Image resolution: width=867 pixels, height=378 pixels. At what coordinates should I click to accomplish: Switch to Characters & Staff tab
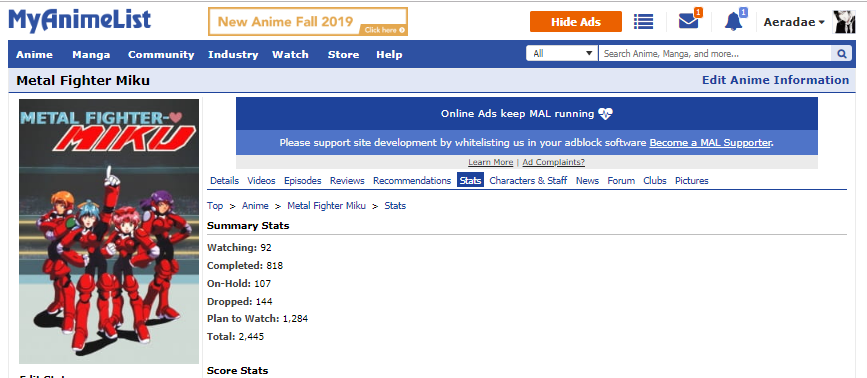(x=528, y=181)
